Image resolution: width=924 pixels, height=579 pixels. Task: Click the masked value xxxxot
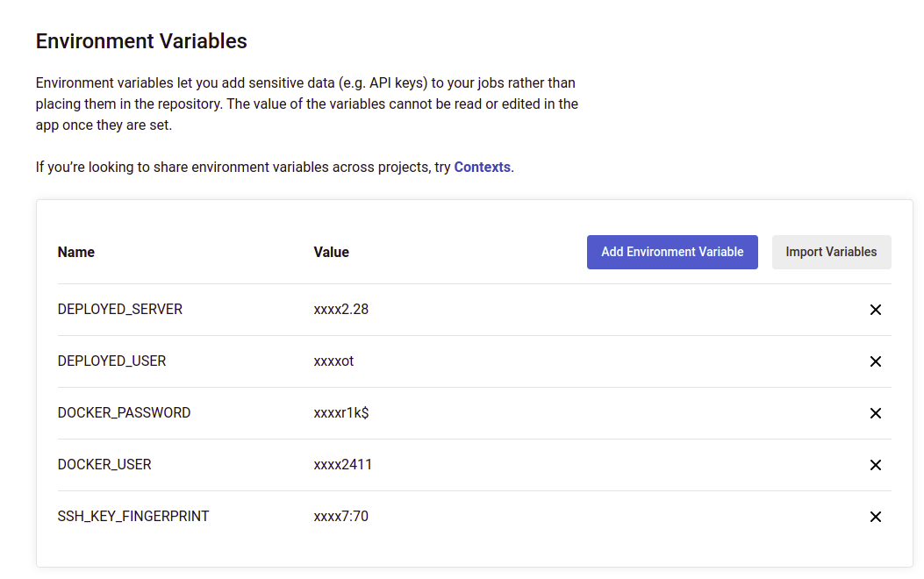(x=334, y=361)
